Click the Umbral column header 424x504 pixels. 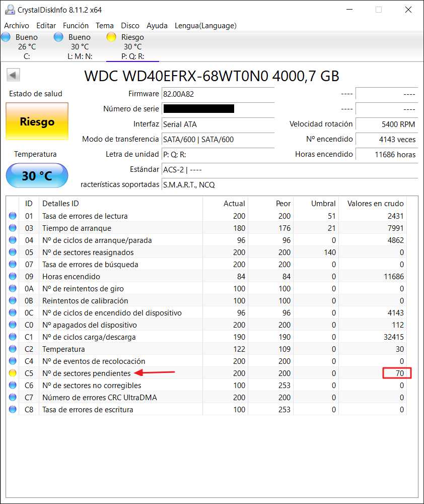(316, 204)
